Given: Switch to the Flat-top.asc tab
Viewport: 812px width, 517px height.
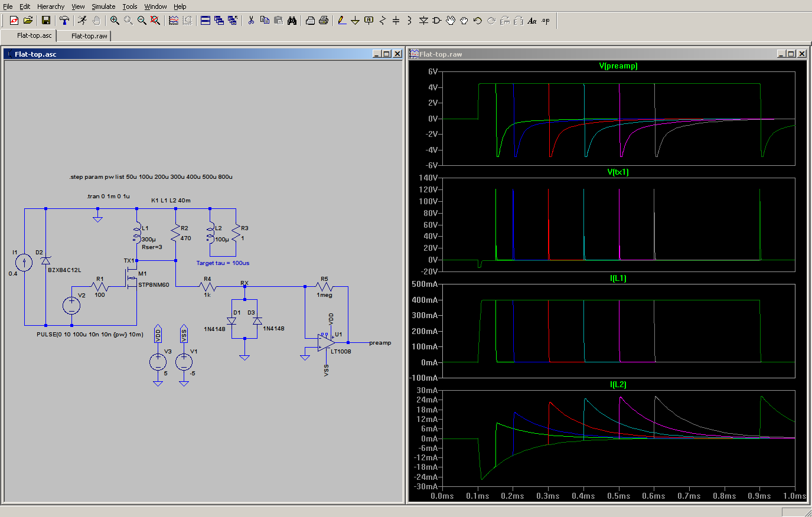Looking at the screenshot, I should coord(34,36).
